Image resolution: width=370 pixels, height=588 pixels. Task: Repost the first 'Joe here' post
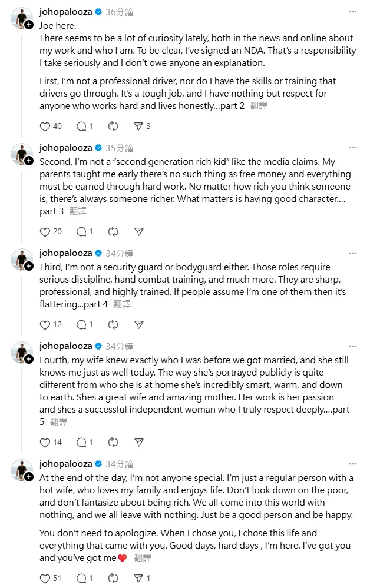click(x=114, y=126)
